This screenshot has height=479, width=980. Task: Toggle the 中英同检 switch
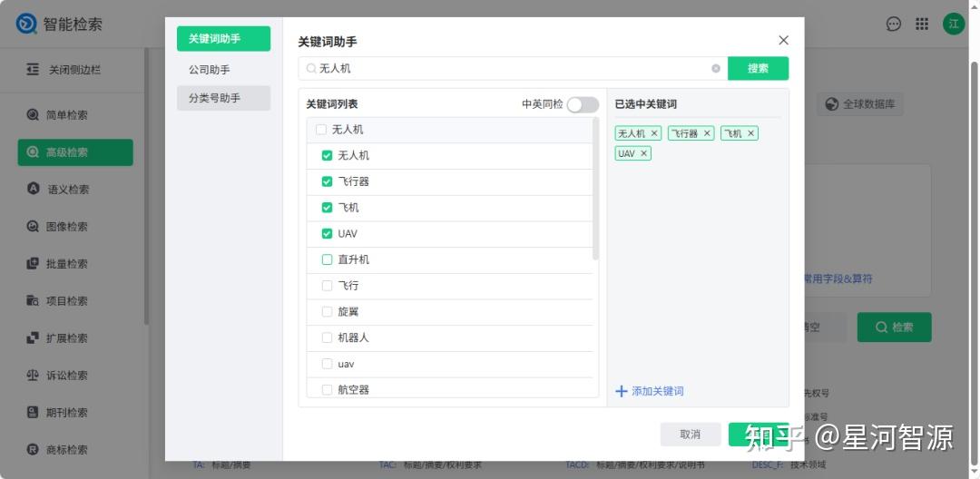point(583,104)
